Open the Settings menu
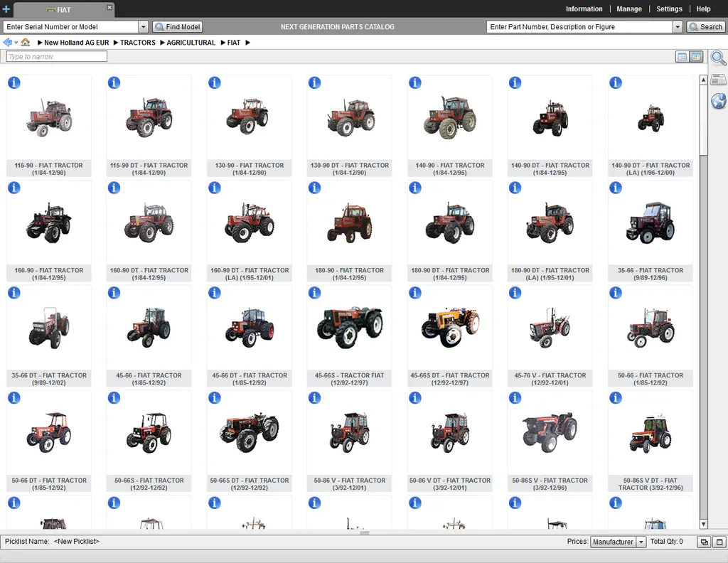Screen dimensions: 728x563 click(669, 9)
